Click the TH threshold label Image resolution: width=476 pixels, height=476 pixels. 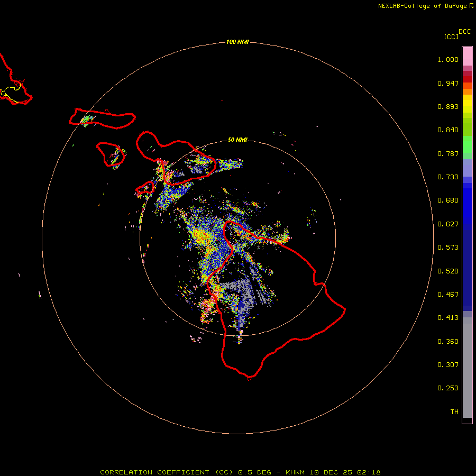[x=454, y=412]
